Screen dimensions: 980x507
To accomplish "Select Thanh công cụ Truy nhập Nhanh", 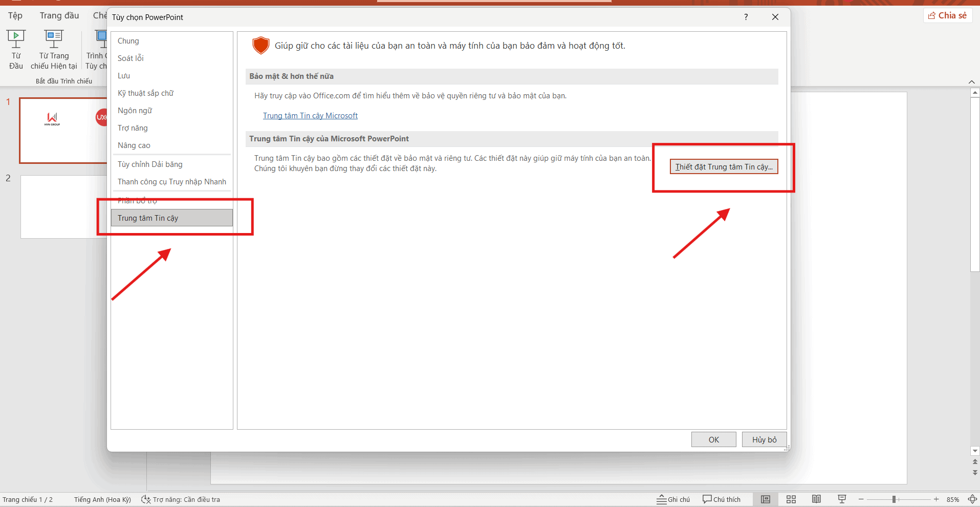I will coord(172,182).
